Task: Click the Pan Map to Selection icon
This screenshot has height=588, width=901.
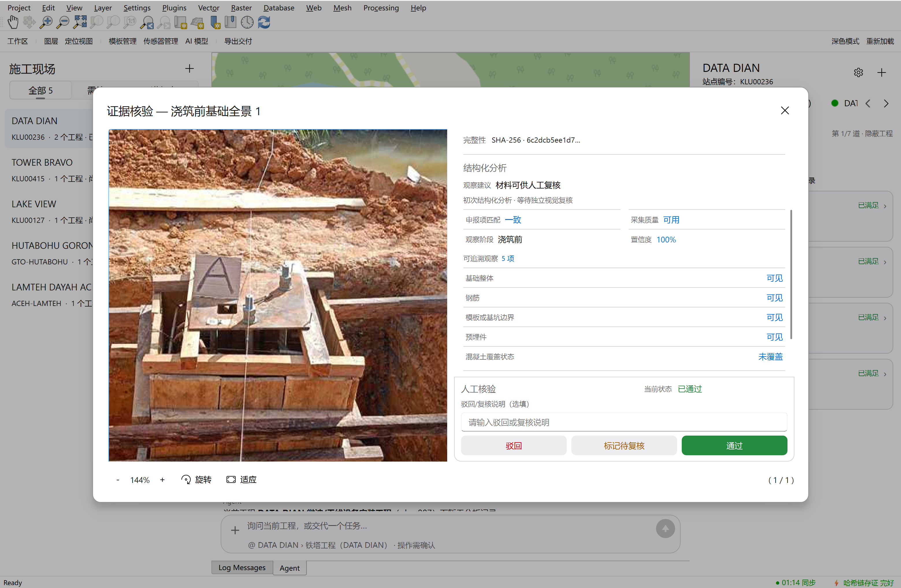Action: (29, 22)
